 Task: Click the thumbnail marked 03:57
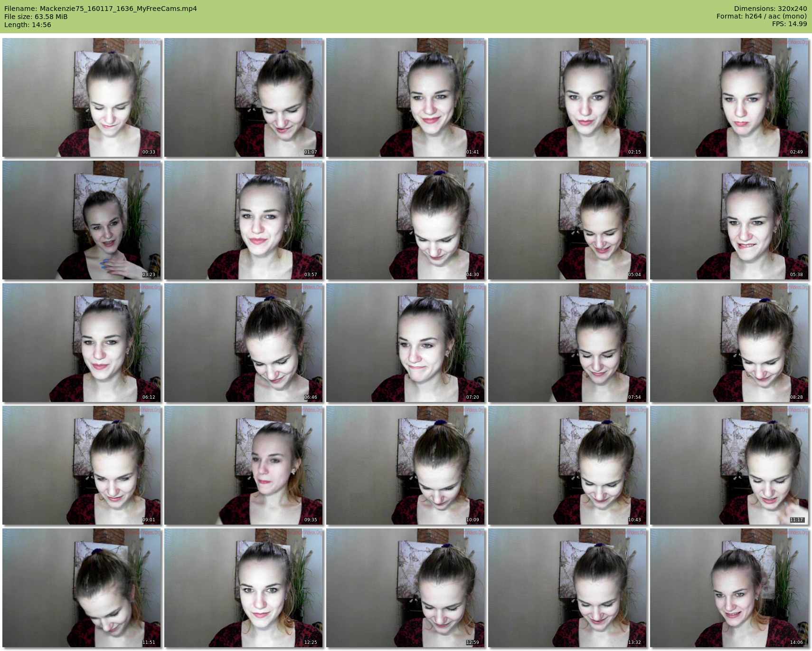coord(244,220)
